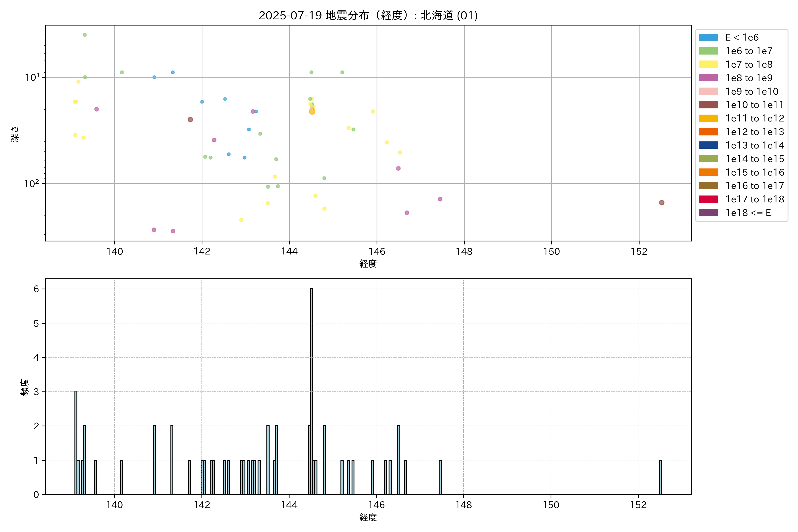Click the blue 'E < 1e6' legend swatch
The width and height of the screenshot is (798, 532).
point(708,37)
